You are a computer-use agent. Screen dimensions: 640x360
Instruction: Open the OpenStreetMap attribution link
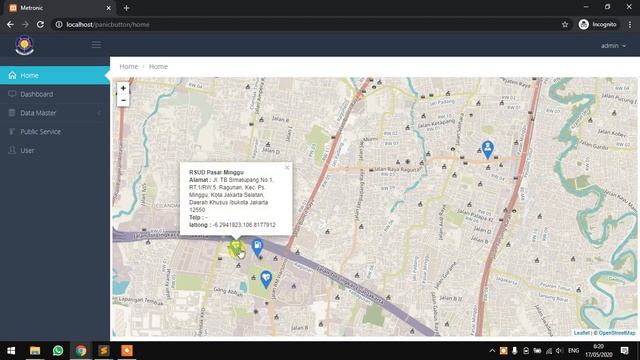[617, 333]
